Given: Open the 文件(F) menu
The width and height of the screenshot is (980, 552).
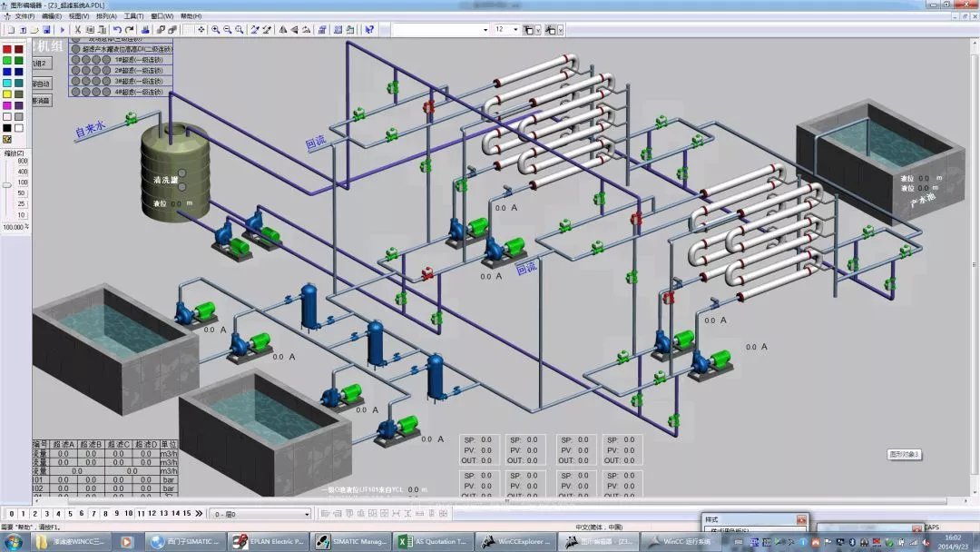Looking at the screenshot, I should point(24,16).
